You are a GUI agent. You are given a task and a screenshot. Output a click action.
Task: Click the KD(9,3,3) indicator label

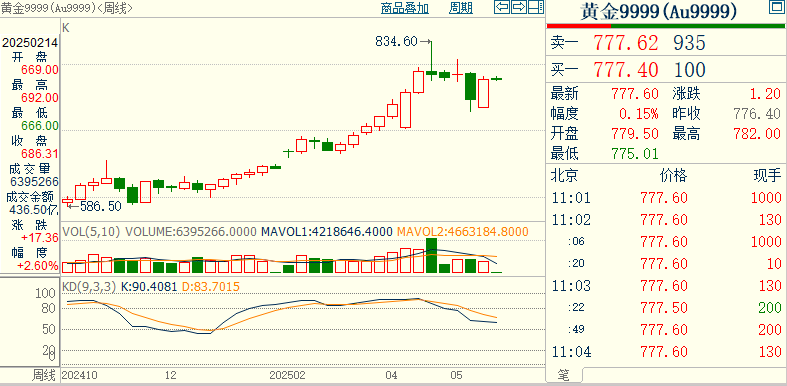pyautogui.click(x=88, y=287)
